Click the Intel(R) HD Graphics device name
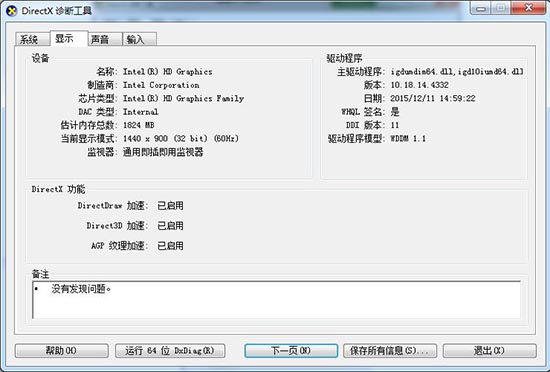Screen dimensions: 550x372 click(x=167, y=72)
